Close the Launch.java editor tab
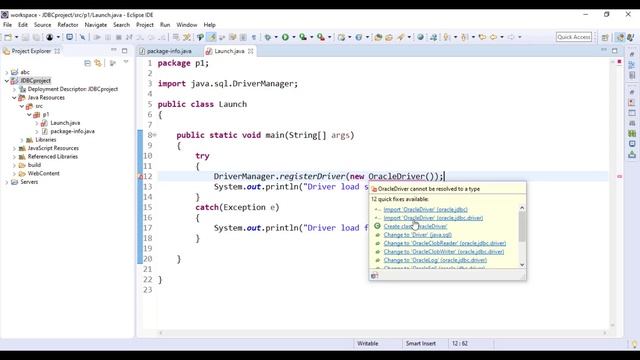The height and width of the screenshot is (360, 640). point(251,51)
